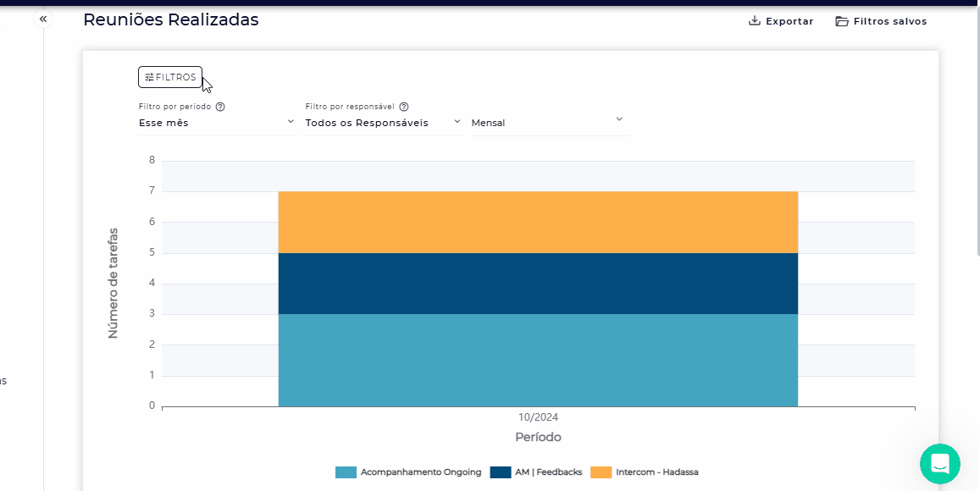Image resolution: width=980 pixels, height=491 pixels.
Task: Click the light blue bar segment
Action: click(x=538, y=360)
